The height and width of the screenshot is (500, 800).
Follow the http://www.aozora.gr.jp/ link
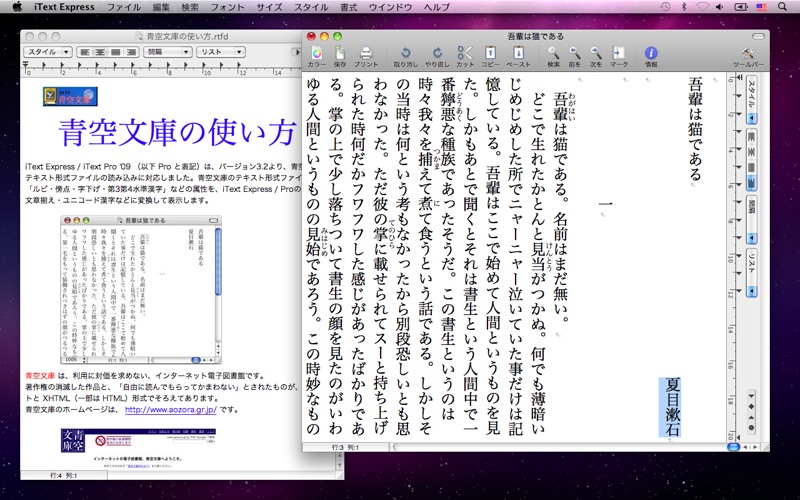(x=171, y=410)
